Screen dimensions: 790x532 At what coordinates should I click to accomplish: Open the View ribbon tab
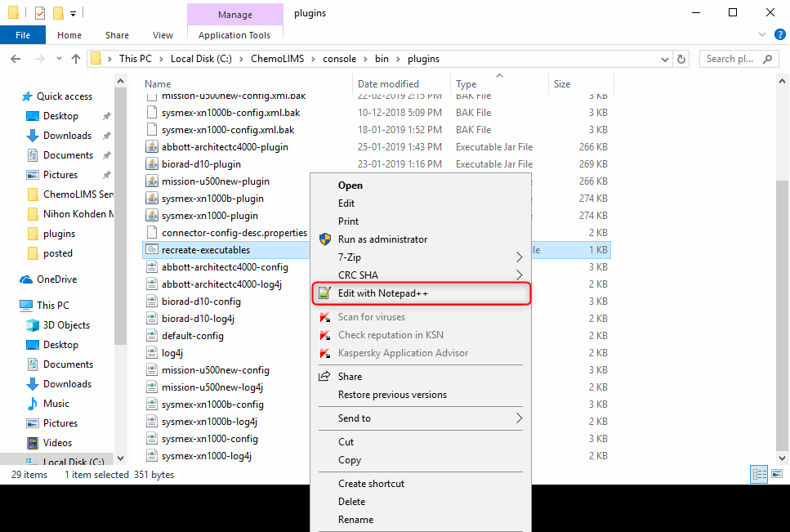click(x=163, y=35)
